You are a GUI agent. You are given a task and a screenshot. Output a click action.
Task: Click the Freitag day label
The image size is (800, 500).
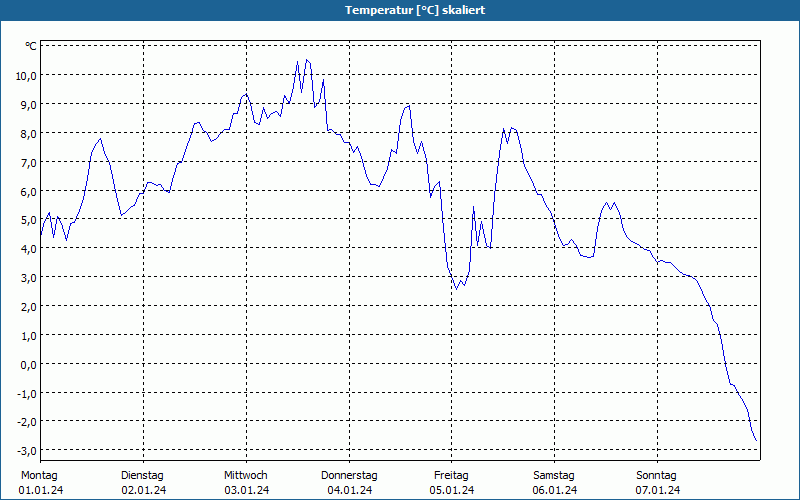pos(452,476)
